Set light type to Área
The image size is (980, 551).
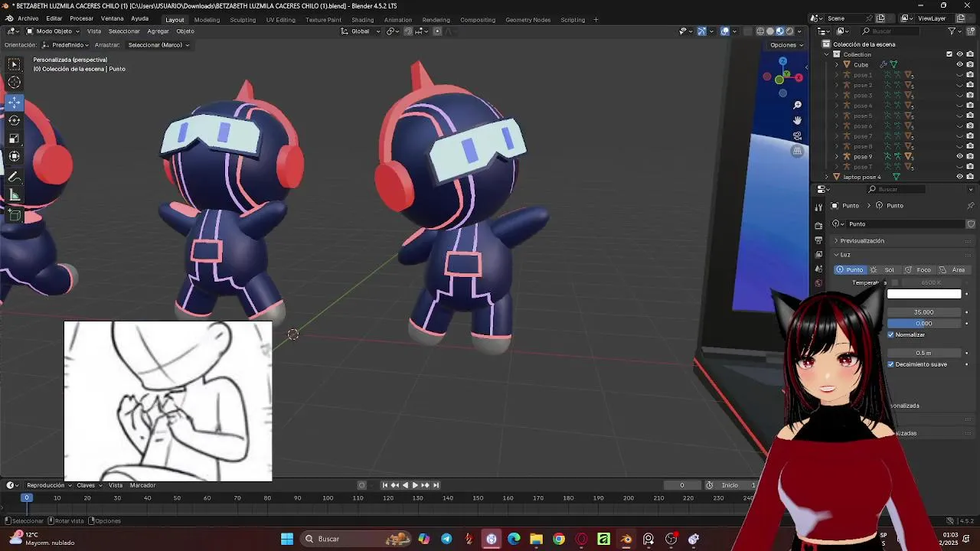tap(953, 270)
